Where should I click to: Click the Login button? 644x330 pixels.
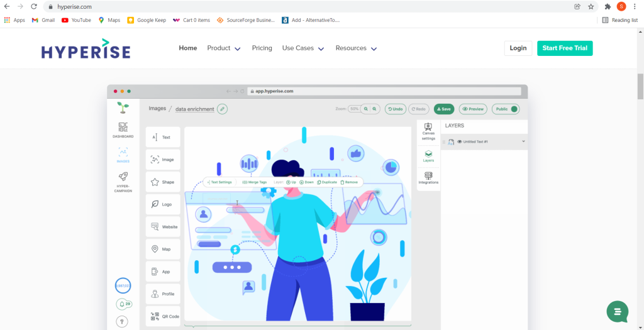[x=518, y=48]
